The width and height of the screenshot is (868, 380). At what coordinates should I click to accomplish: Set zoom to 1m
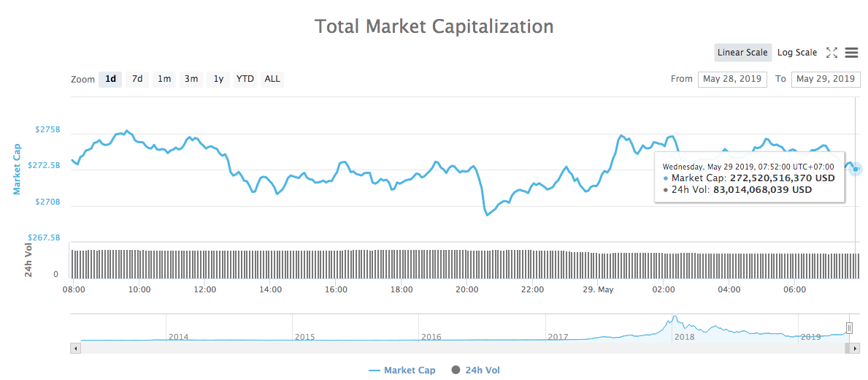(x=164, y=79)
